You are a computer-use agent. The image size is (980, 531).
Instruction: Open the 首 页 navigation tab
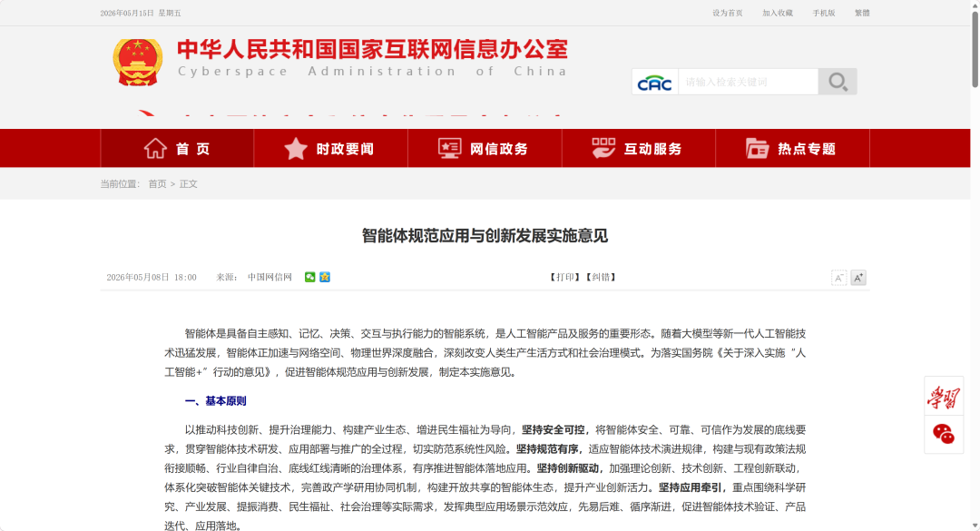point(177,148)
